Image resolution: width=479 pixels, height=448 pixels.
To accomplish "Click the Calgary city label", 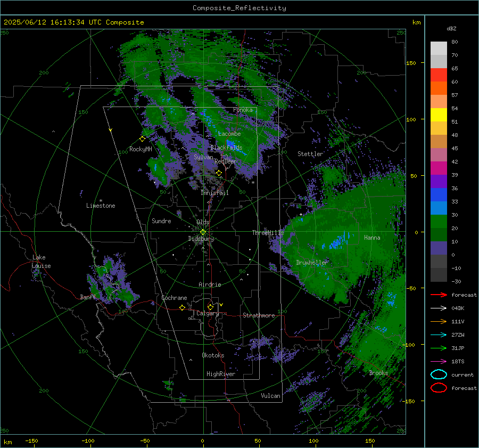I will (x=208, y=313).
